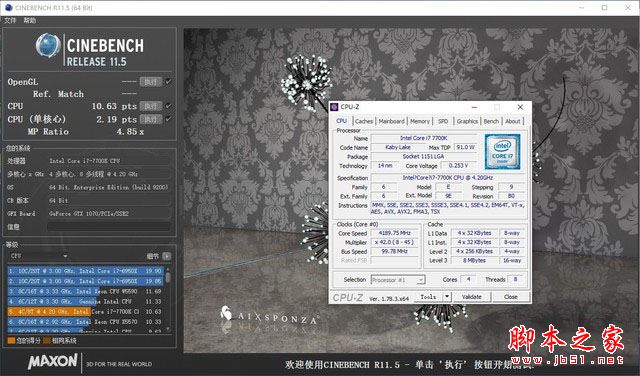Switch to the Graphics tab in CPU-Z
Viewport: 640px width, 376px height.
(467, 121)
